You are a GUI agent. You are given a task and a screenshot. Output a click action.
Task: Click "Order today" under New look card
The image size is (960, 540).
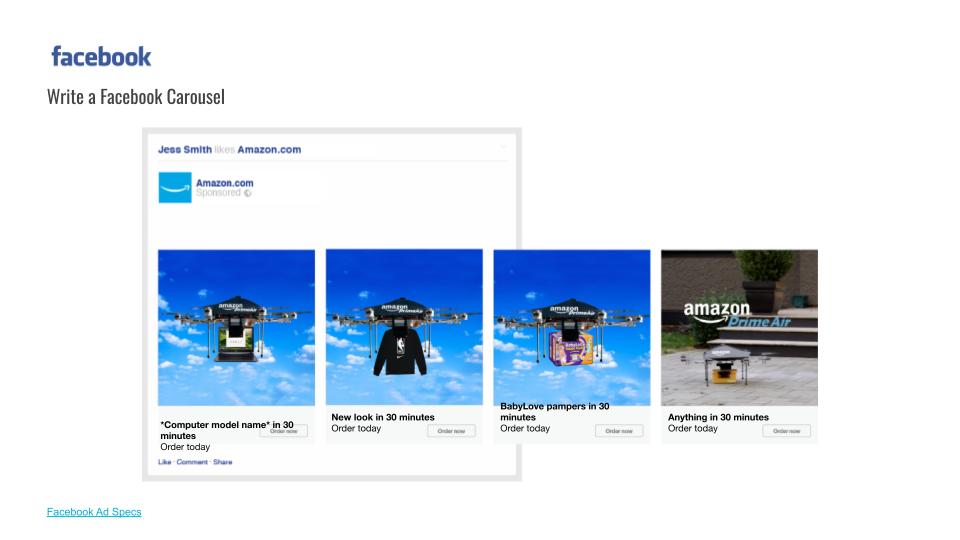[x=356, y=429]
